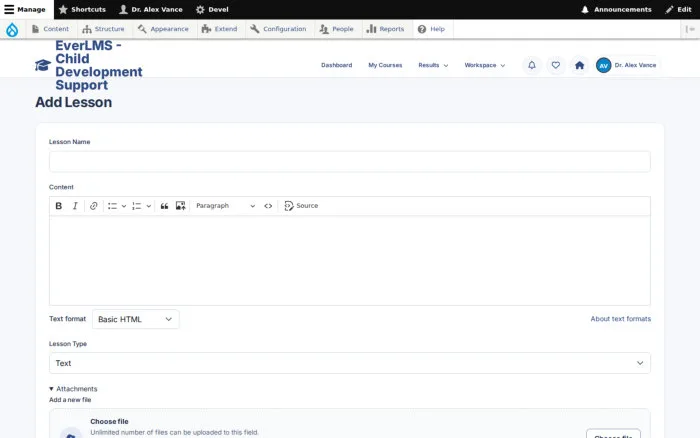Expand the Workspace dropdown menu

485,65
